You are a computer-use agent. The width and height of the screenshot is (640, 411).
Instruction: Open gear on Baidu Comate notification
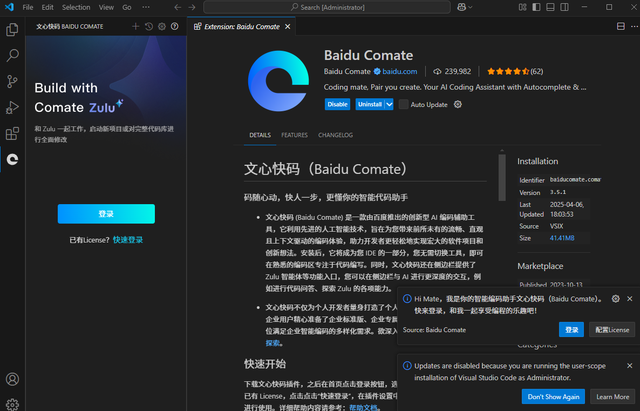click(616, 299)
